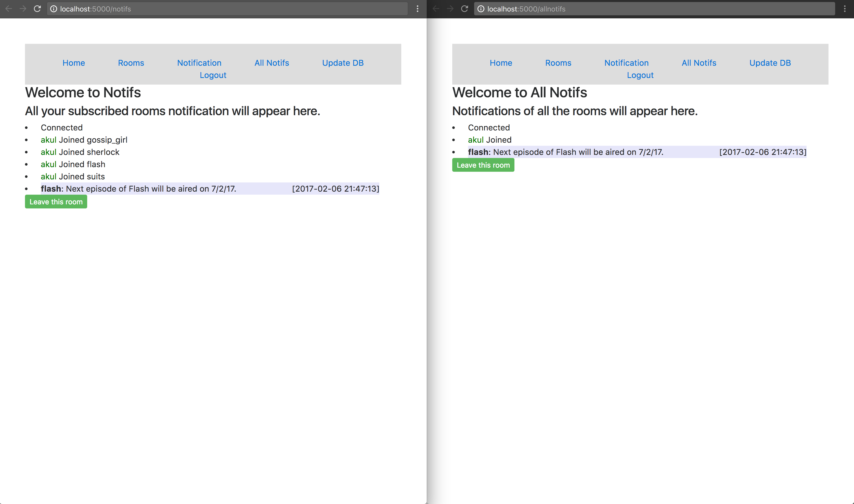Open Rooms link on the Notifs page
This screenshot has height=504, width=854.
point(131,63)
